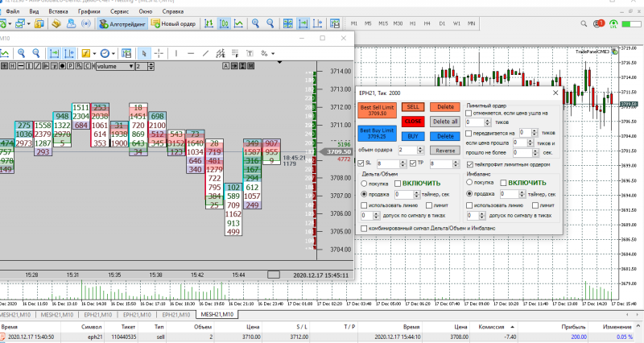Select the crosshair tool
This screenshot has height=343, width=644.
coord(159,53)
